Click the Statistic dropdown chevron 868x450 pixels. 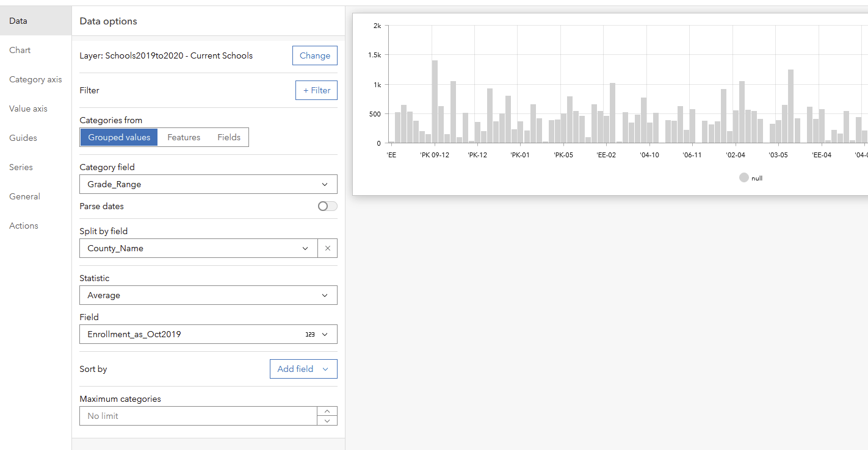[x=325, y=295]
